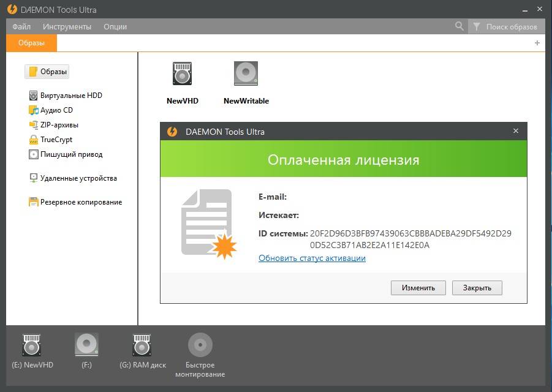Click the (E:) NewVHD virtual drive
The image size is (552, 392).
coord(32,345)
